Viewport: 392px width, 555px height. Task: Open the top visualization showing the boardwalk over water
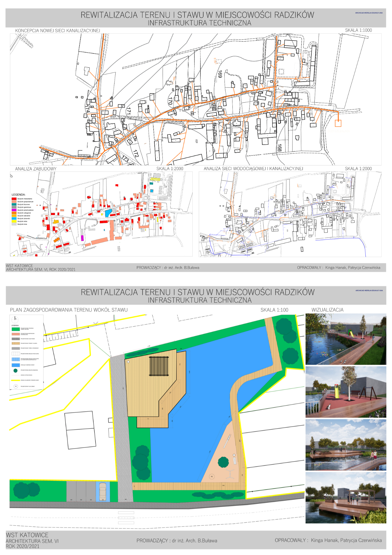pos(345,339)
